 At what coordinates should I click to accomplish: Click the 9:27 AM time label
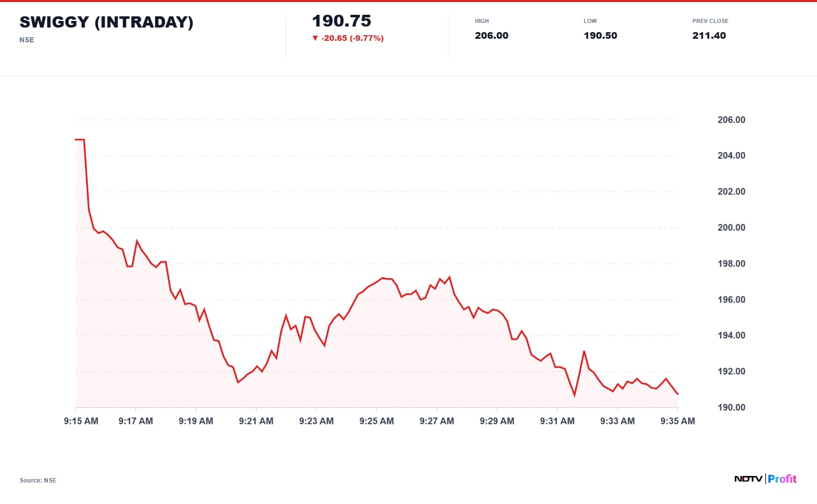(x=437, y=421)
